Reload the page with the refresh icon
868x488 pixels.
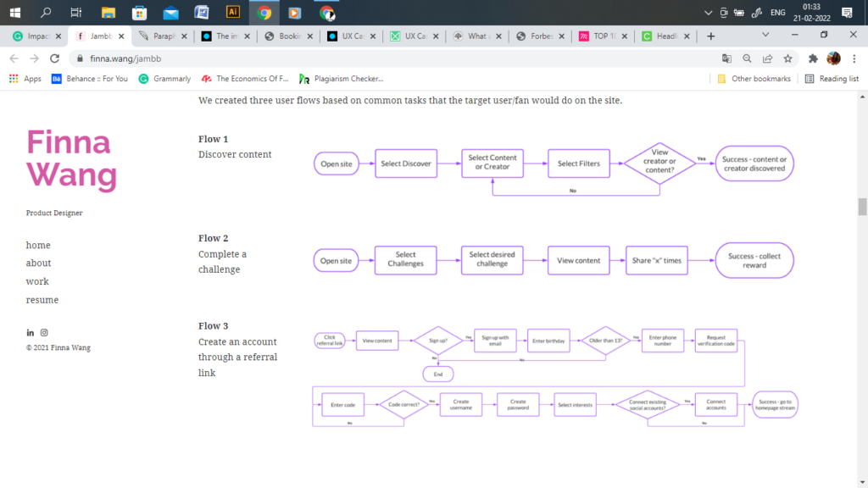pos(55,58)
